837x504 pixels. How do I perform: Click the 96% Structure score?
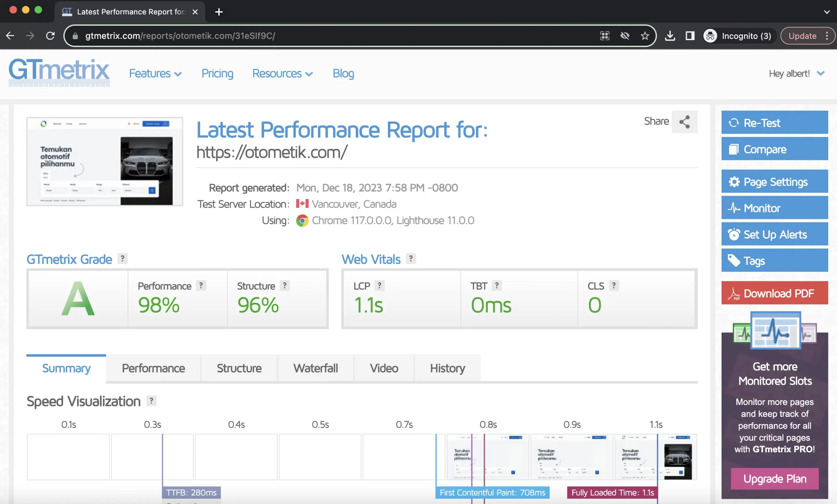pos(258,305)
